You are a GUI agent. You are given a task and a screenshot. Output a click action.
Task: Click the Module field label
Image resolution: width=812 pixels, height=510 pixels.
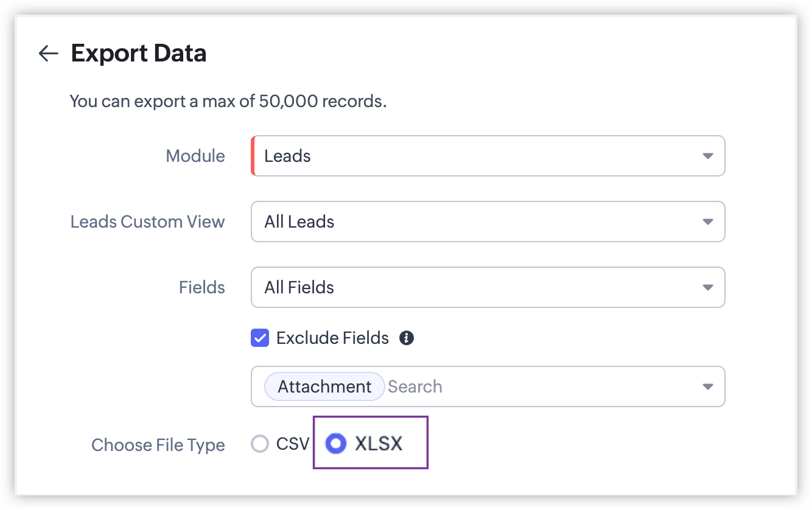coord(195,156)
